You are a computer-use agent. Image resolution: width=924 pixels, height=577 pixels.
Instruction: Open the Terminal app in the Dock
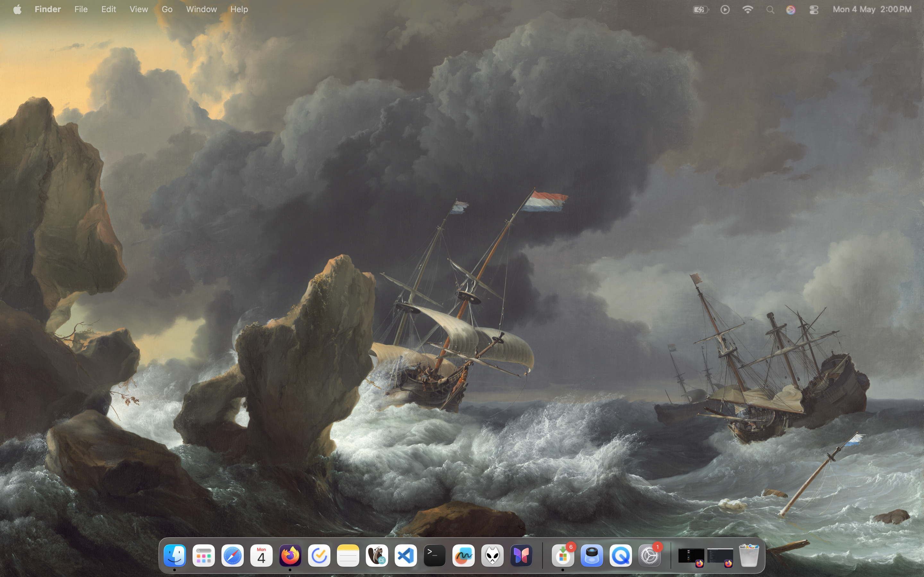pos(434,555)
